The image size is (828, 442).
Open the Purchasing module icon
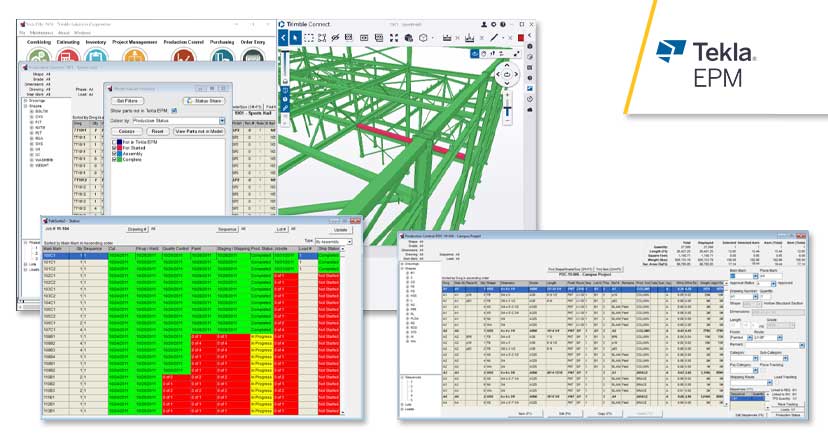(x=222, y=55)
